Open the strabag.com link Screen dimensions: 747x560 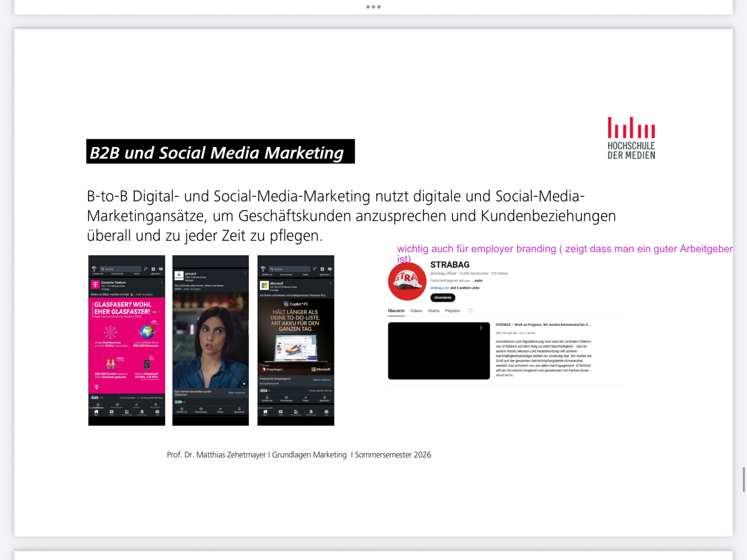[440, 288]
